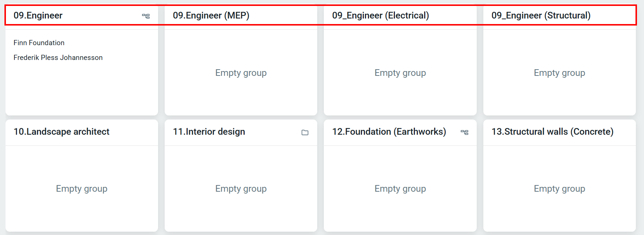
Task: Click Empty group area in 09_Engineer (Structural)
Action: pyautogui.click(x=559, y=73)
